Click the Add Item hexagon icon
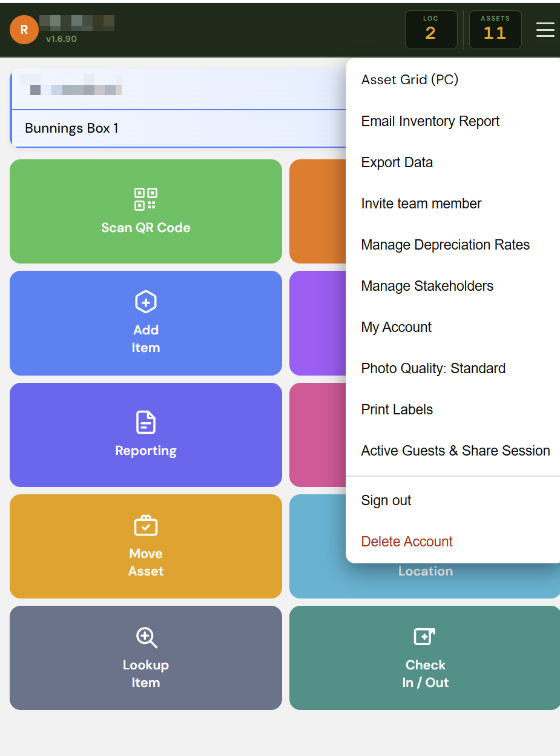The height and width of the screenshot is (756, 560). click(x=145, y=302)
